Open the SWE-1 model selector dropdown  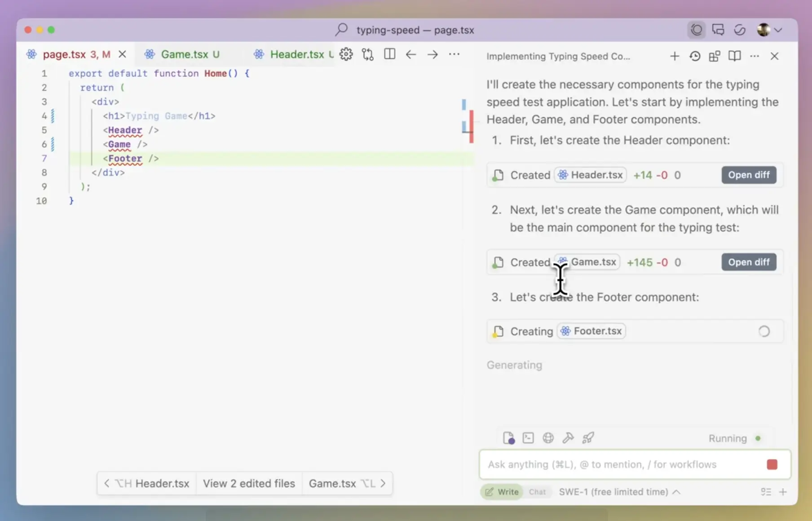[x=619, y=492]
